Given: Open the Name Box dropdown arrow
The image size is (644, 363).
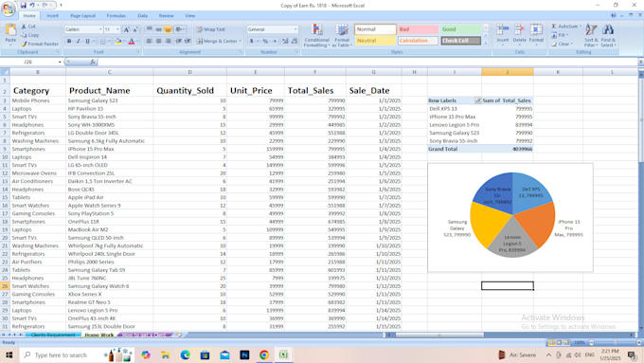Looking at the screenshot, I should point(60,62).
